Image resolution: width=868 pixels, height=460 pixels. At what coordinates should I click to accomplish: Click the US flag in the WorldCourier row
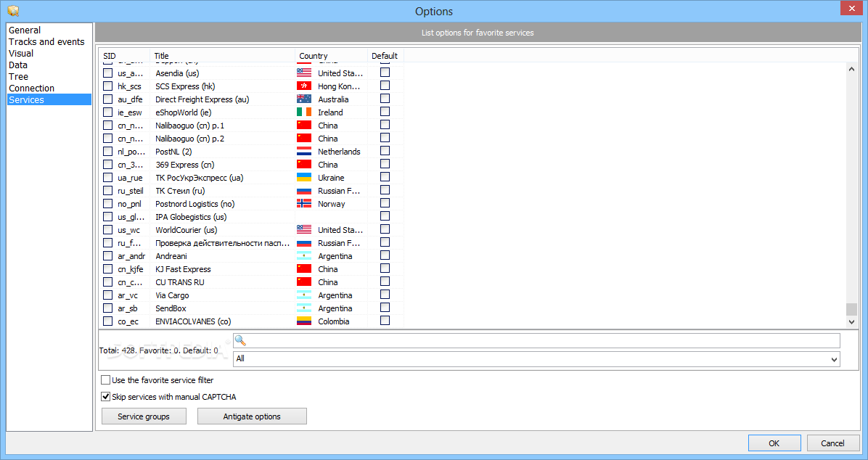[304, 230]
